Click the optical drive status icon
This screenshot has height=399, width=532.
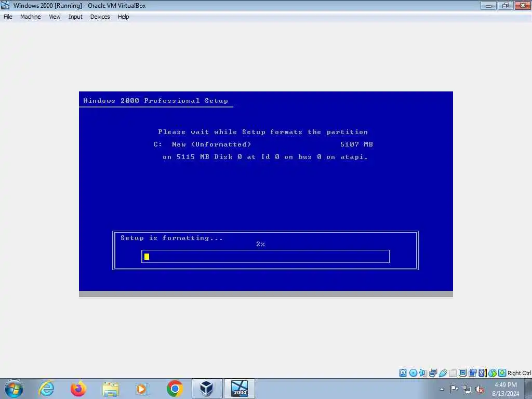click(x=413, y=373)
